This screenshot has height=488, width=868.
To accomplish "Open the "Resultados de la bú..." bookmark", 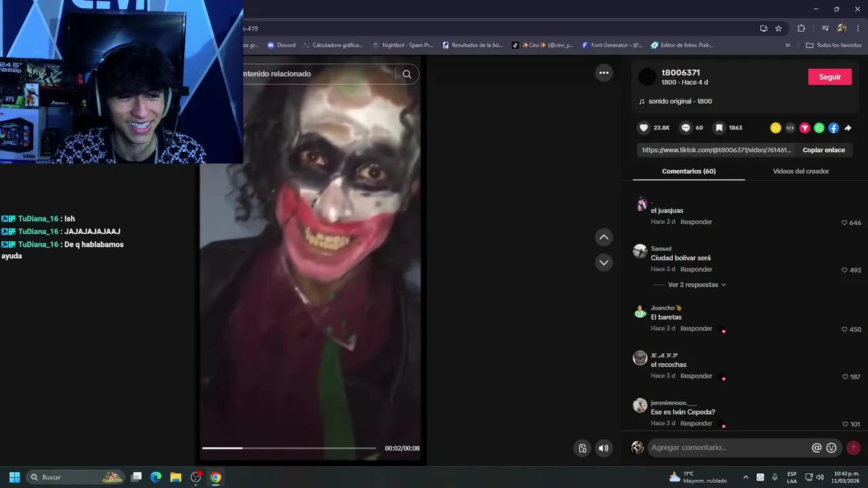I will tap(473, 45).
